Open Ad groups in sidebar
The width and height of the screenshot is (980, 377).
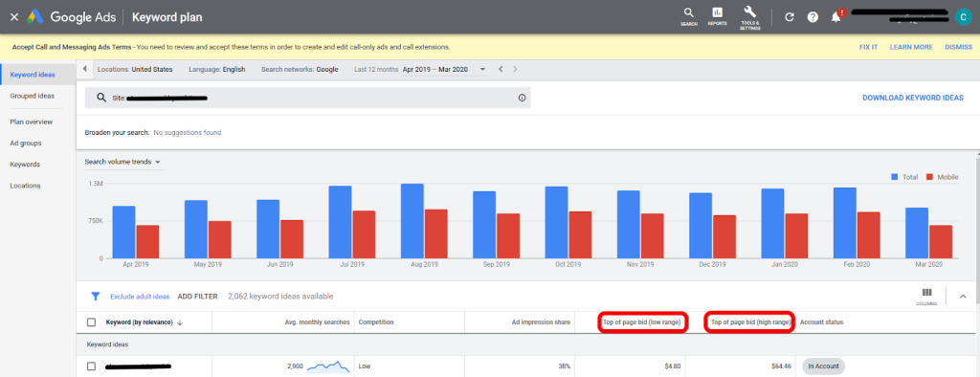[x=26, y=144]
